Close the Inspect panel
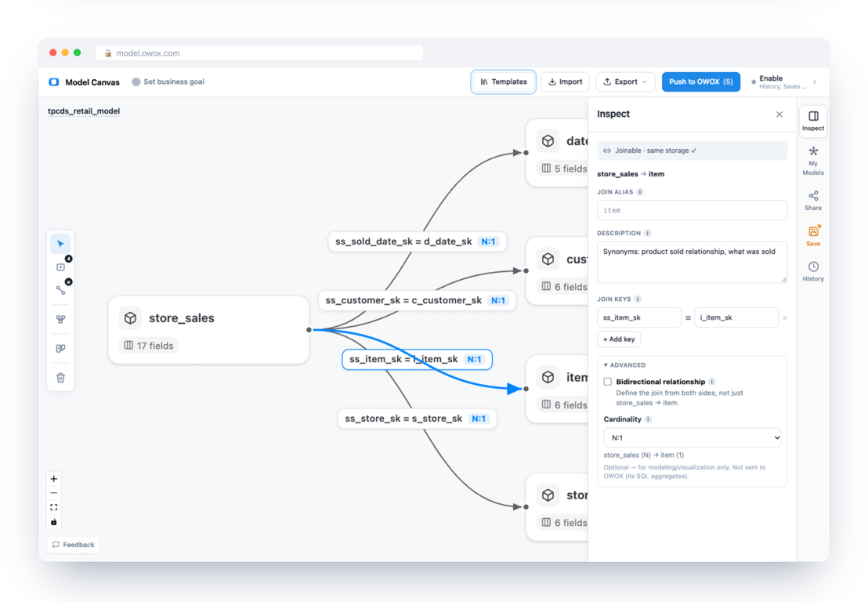Image resolution: width=868 pixels, height=602 pixels. tap(779, 114)
